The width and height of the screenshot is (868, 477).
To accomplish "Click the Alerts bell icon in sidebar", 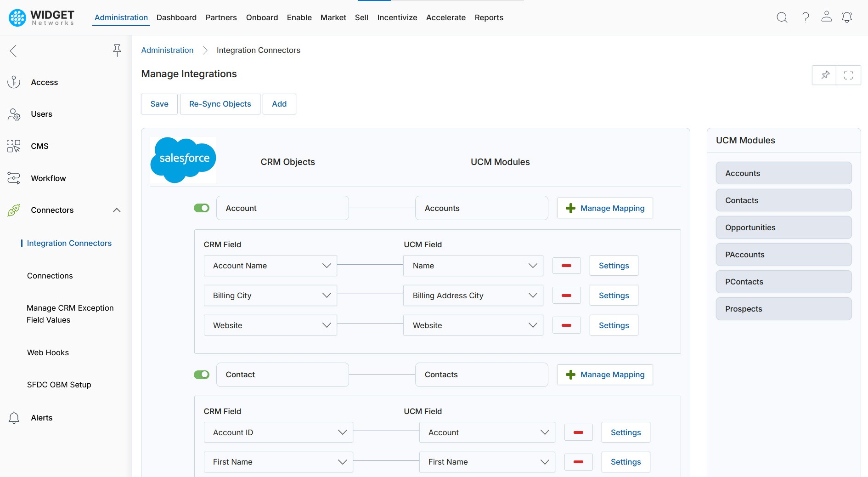I will pos(14,418).
